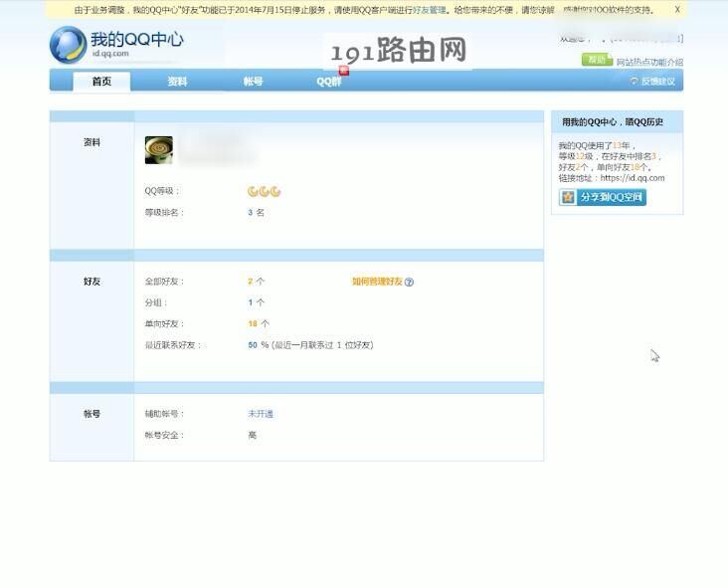This screenshot has width=728, height=588.
Task: Click the 最近联系好友 '50 %' value
Action: click(x=259, y=345)
